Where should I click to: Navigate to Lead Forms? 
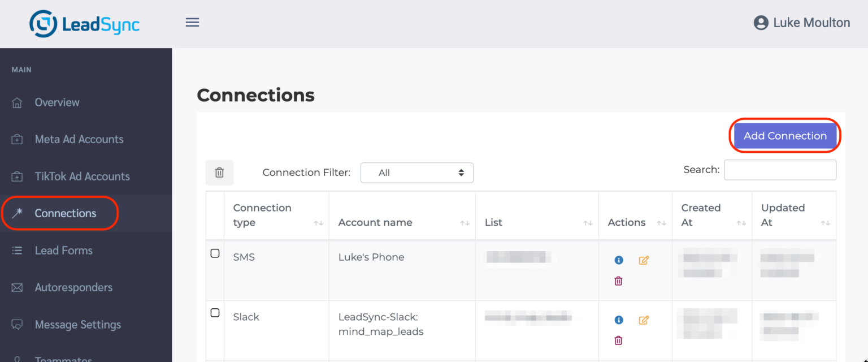(x=63, y=250)
